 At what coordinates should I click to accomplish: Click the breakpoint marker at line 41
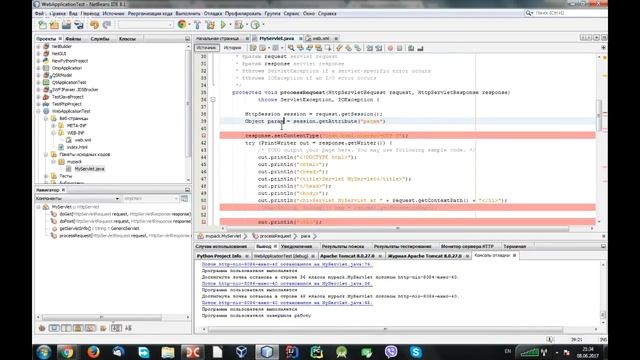[x=203, y=136]
